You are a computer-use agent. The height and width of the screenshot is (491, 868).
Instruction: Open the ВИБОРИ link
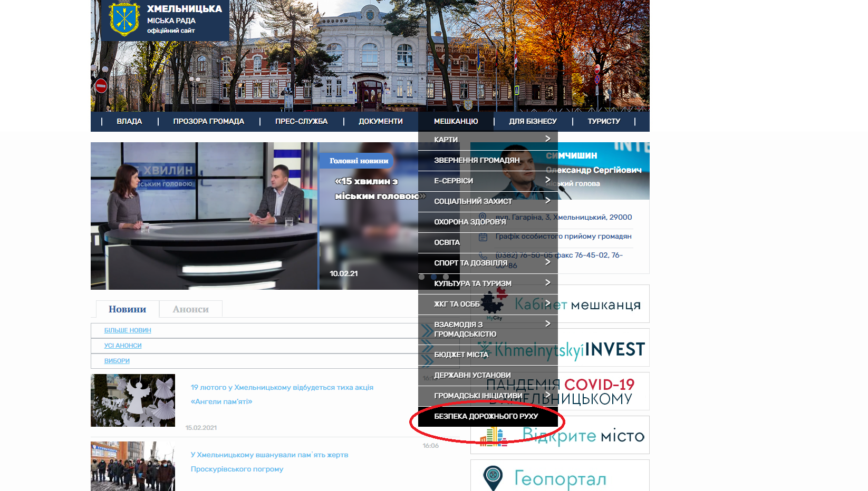(117, 361)
